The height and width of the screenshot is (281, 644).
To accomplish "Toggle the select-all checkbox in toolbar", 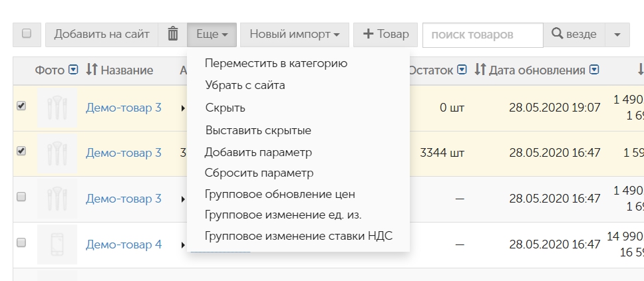I will coord(27,34).
